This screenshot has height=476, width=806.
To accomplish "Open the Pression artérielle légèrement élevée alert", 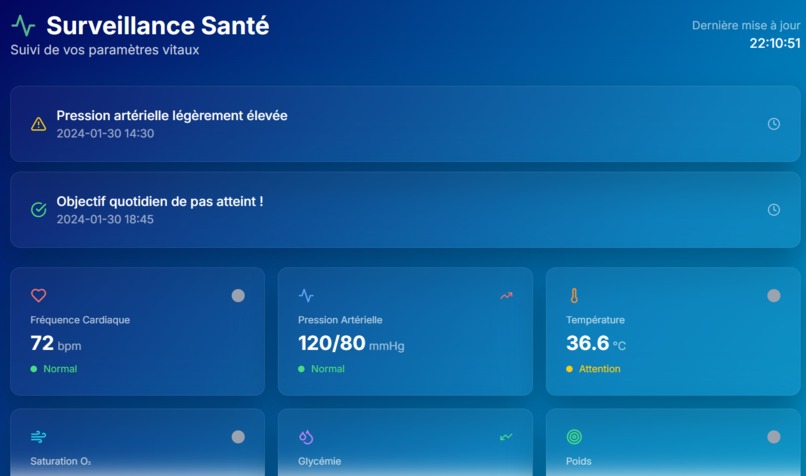I will point(405,124).
